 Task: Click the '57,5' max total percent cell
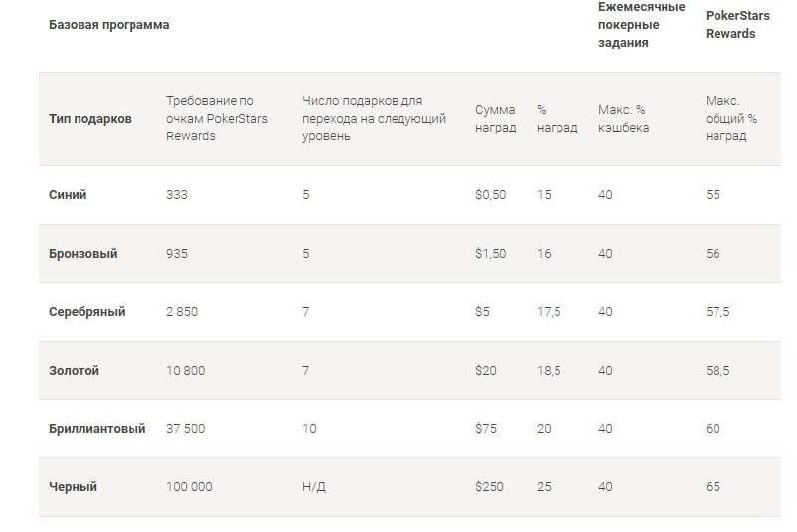tap(718, 312)
